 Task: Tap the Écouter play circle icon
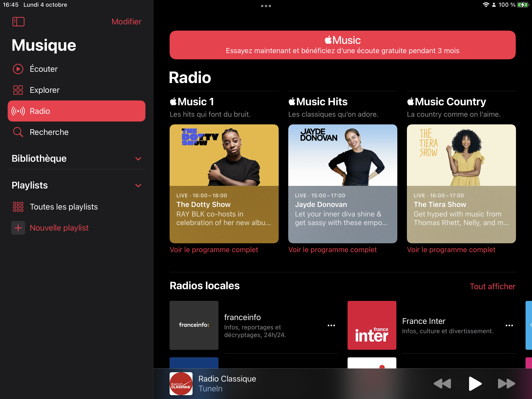coord(18,69)
